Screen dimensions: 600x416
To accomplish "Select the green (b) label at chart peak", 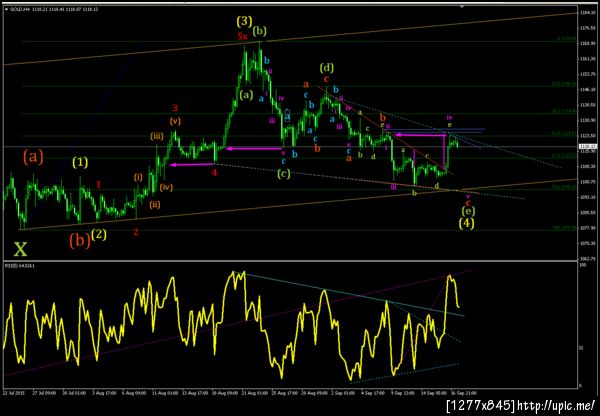I will coord(259,31).
